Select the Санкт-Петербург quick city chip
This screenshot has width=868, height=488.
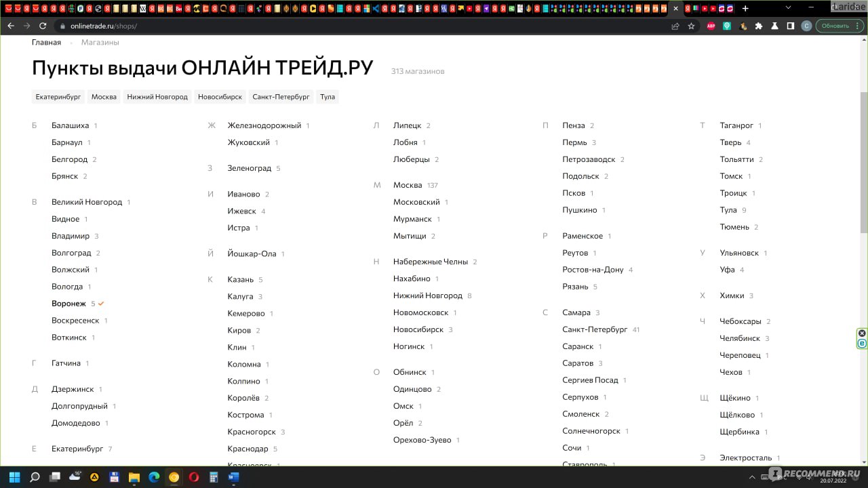pyautogui.click(x=281, y=97)
